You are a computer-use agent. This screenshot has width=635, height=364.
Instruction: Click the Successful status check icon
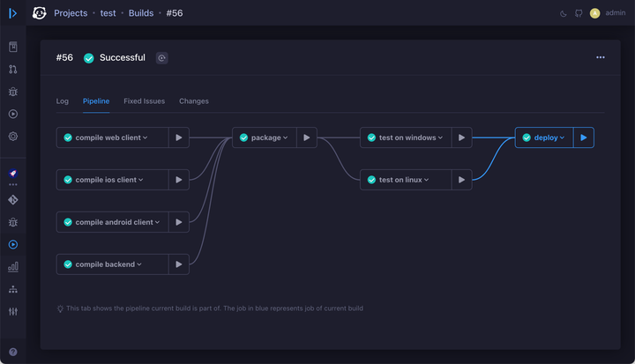(89, 58)
